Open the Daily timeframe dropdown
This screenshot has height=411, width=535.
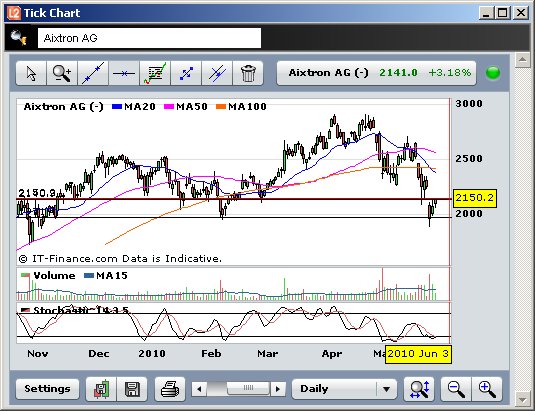click(344, 389)
